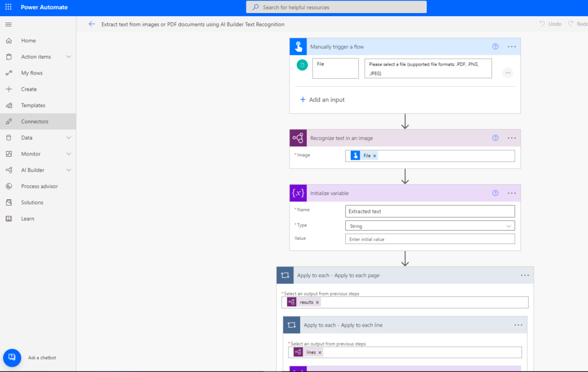Image resolution: width=588 pixels, height=372 pixels.
Task: Open help for Initialize variable
Action: pos(496,193)
